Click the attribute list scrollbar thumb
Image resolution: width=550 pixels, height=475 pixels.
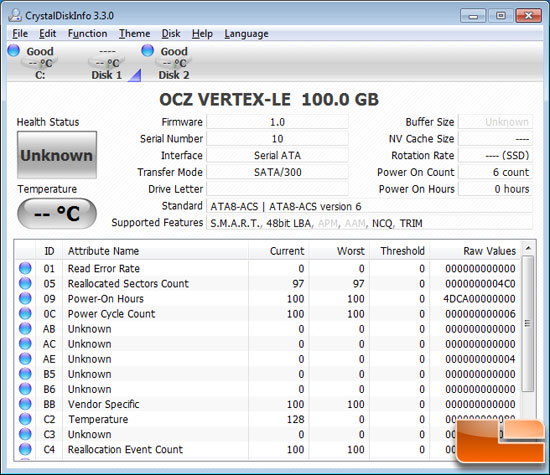coord(528,323)
